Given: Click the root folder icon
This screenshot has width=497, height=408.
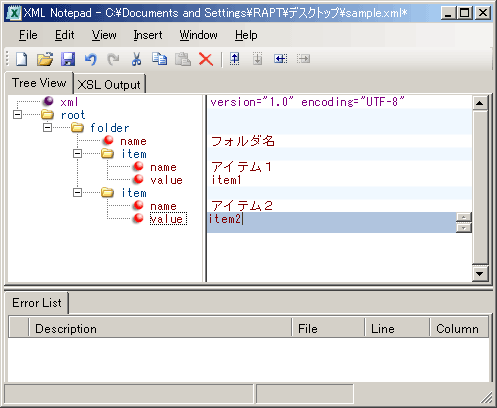Looking at the screenshot, I should [47, 115].
